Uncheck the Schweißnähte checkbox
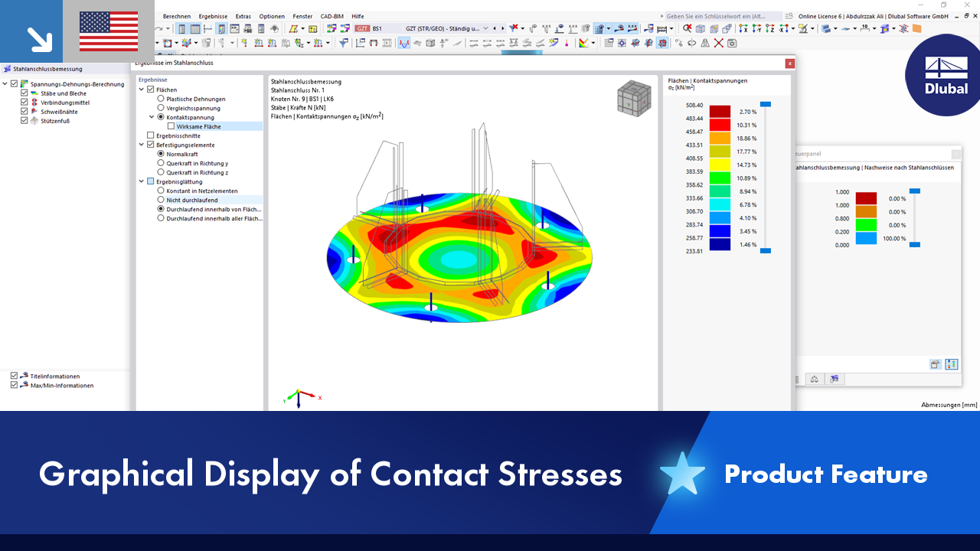The image size is (980, 551). point(23,112)
